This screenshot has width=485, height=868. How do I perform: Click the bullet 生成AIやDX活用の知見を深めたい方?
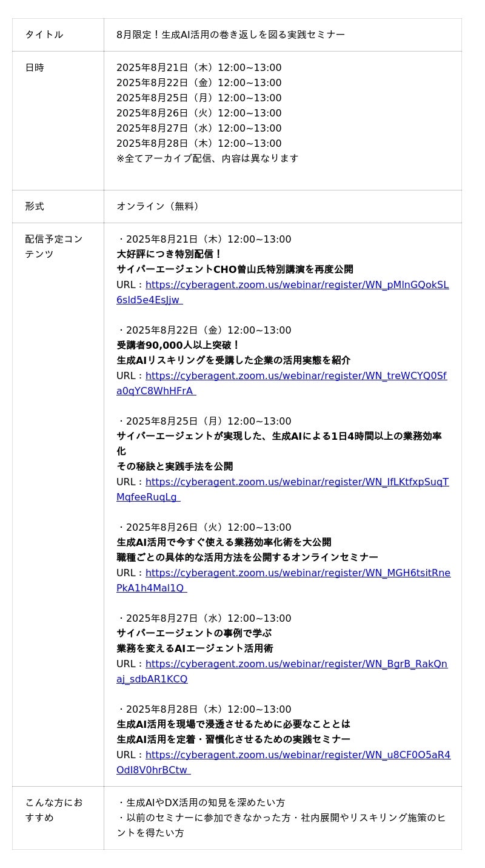(x=201, y=802)
